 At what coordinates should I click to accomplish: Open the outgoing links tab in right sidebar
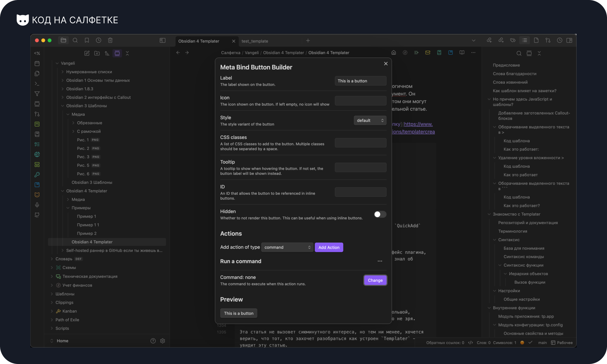[501, 40]
